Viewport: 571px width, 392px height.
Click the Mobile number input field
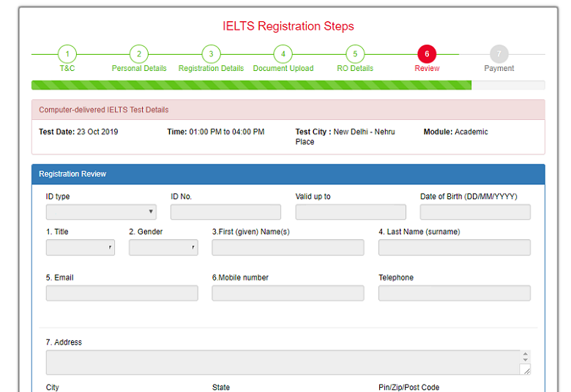288,293
